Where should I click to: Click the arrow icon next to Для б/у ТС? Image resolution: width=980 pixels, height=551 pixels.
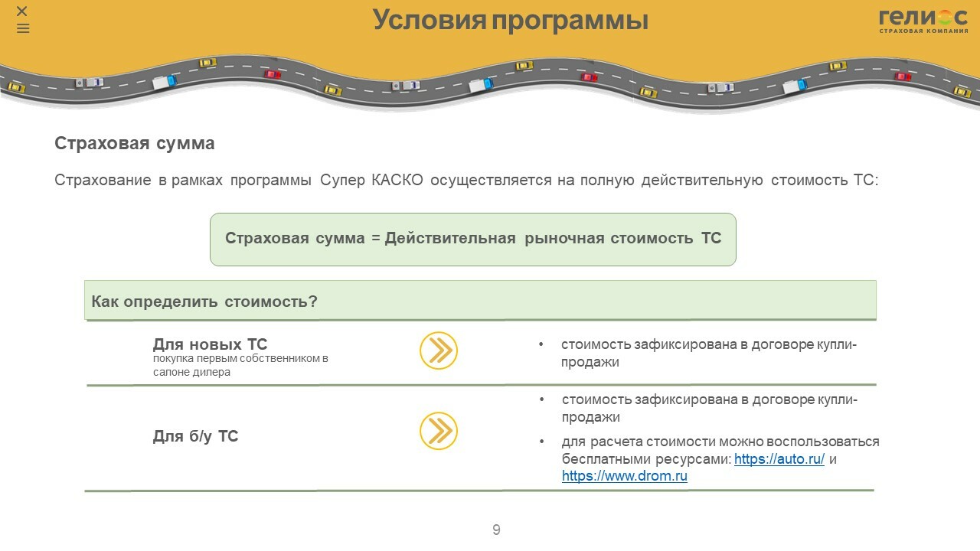pos(439,431)
